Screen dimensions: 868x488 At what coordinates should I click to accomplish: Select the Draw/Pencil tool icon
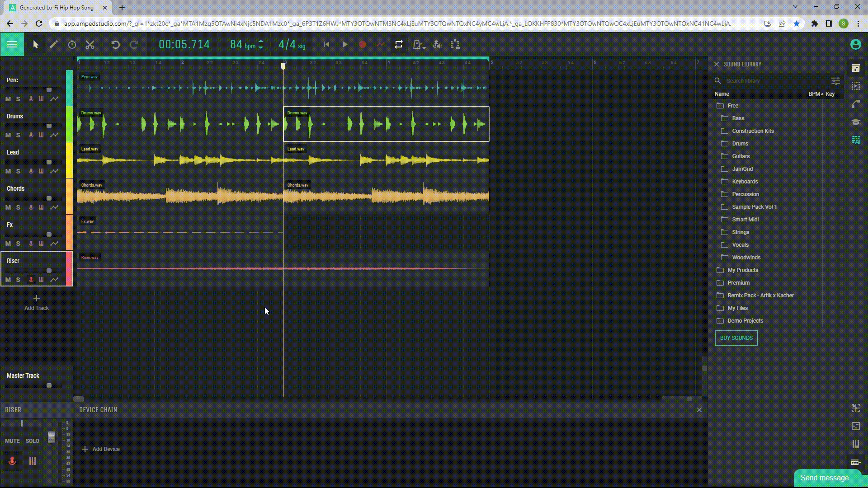(53, 45)
